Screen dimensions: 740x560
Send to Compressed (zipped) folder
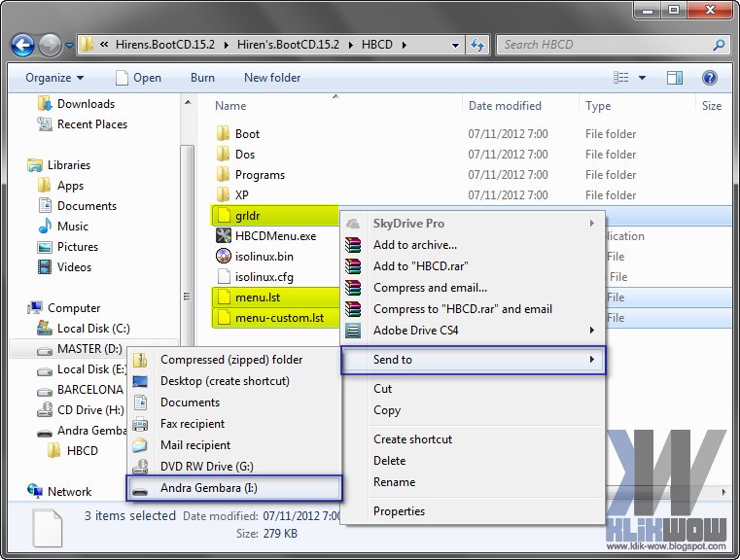pyautogui.click(x=234, y=360)
